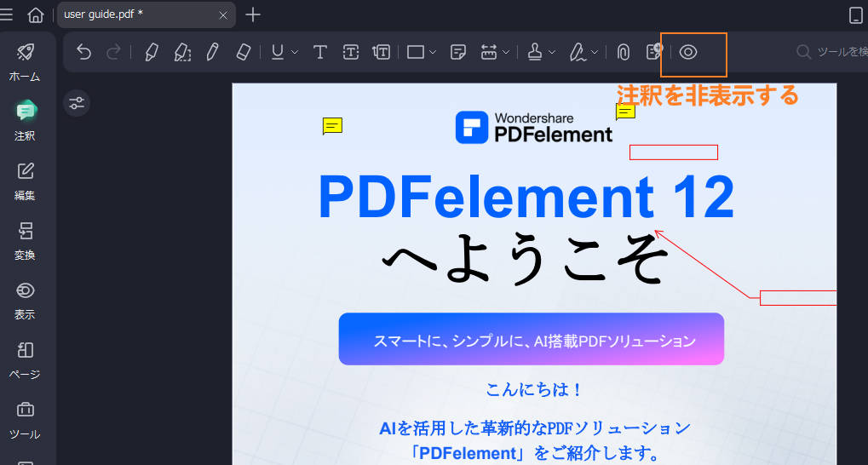Click the スマートに、シンプルに banner text

point(534,342)
